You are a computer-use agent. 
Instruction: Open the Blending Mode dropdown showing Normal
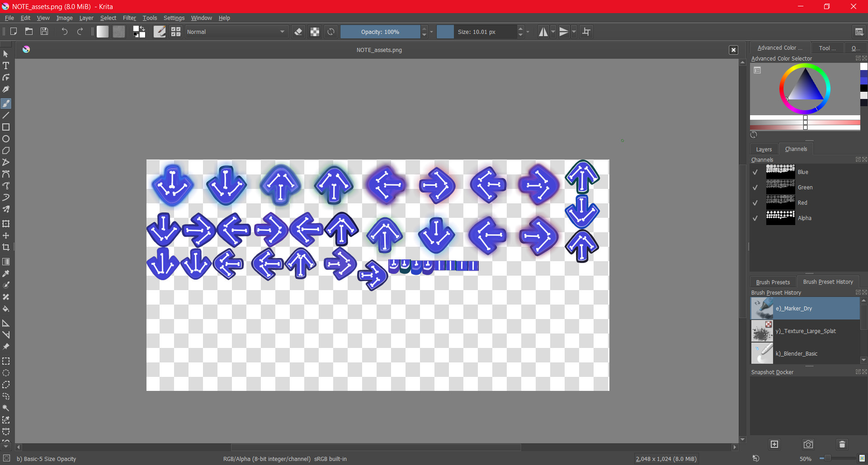[236, 32]
